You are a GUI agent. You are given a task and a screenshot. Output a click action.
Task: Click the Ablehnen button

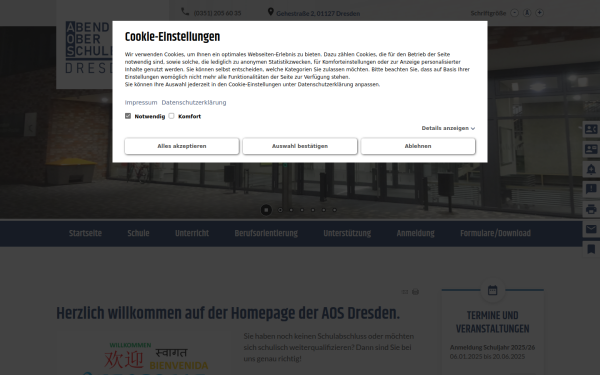pos(418,146)
